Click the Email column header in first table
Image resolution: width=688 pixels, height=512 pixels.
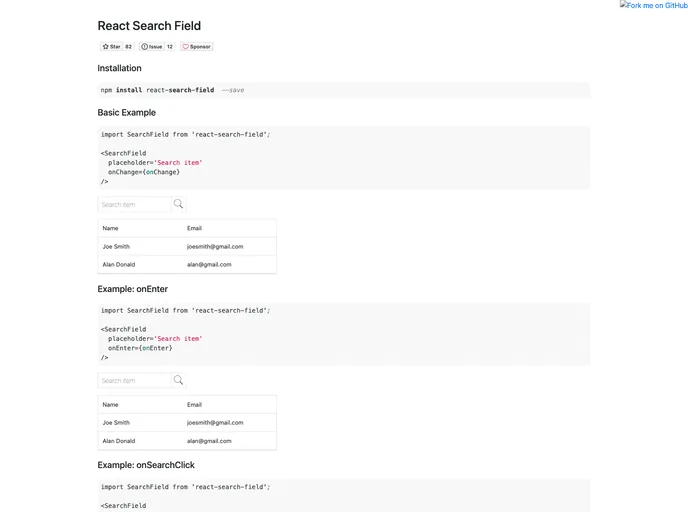click(194, 228)
